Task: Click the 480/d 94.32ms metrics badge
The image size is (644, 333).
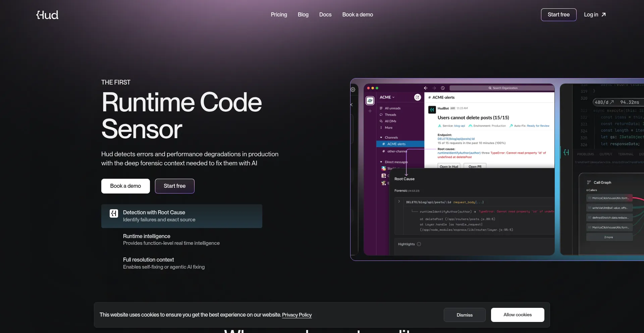Action: [618, 102]
